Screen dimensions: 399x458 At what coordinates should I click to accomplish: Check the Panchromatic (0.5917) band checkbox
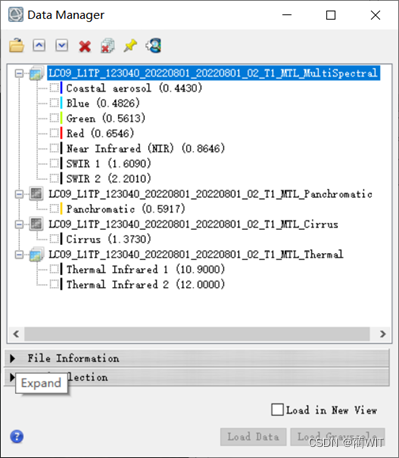(54, 209)
